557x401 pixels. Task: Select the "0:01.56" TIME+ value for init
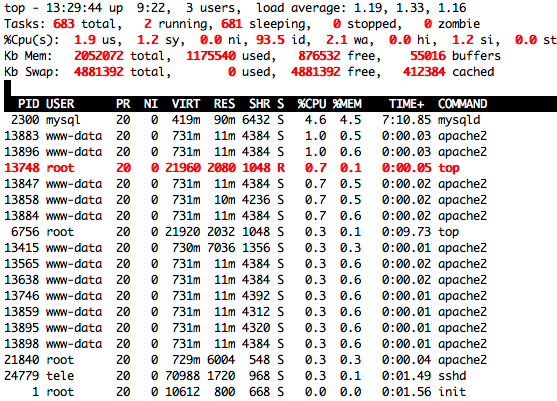pyautogui.click(x=406, y=391)
